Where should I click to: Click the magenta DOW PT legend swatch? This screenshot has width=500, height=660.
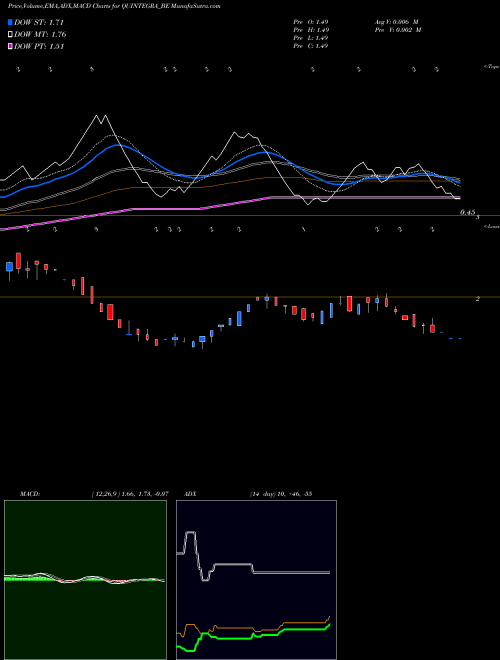tap(10, 47)
